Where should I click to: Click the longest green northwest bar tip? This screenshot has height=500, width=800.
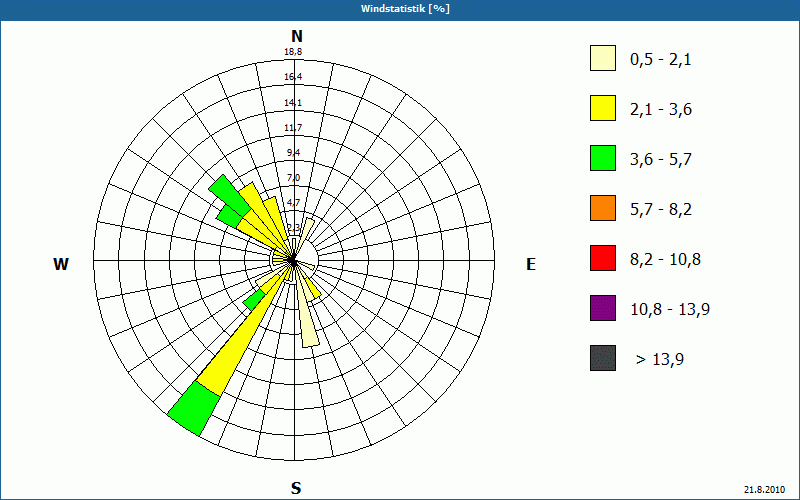229,195
